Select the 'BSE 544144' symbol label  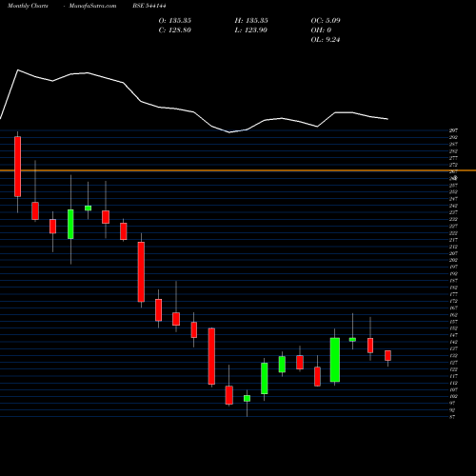(x=149, y=6)
